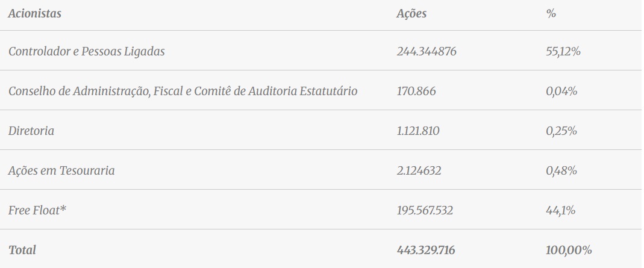Click the 0,48% percentage cell

pyautogui.click(x=561, y=170)
